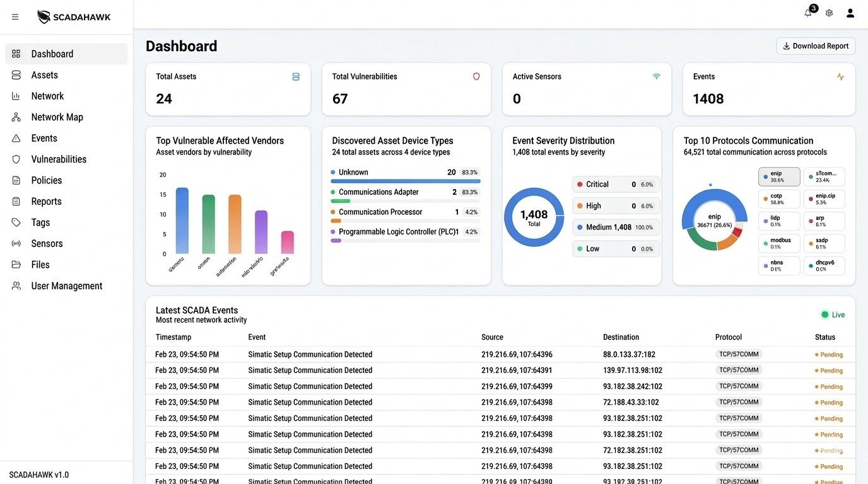Image resolution: width=868 pixels, height=484 pixels.
Task: Click the Sensors sidebar icon
Action: [x=16, y=244]
